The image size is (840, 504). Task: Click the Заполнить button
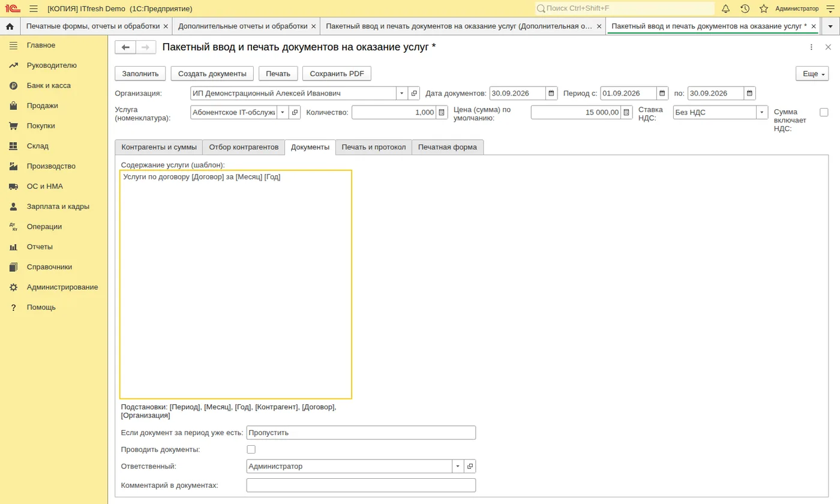(140, 73)
